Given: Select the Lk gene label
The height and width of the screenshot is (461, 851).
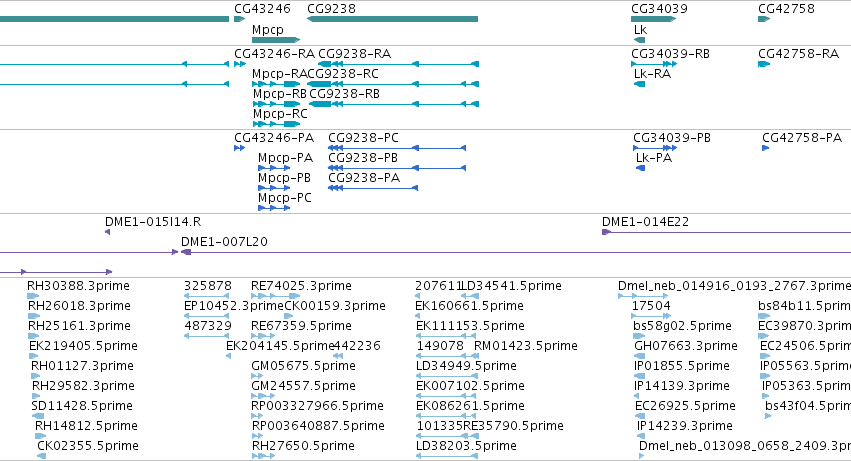Looking at the screenshot, I should [640, 29].
